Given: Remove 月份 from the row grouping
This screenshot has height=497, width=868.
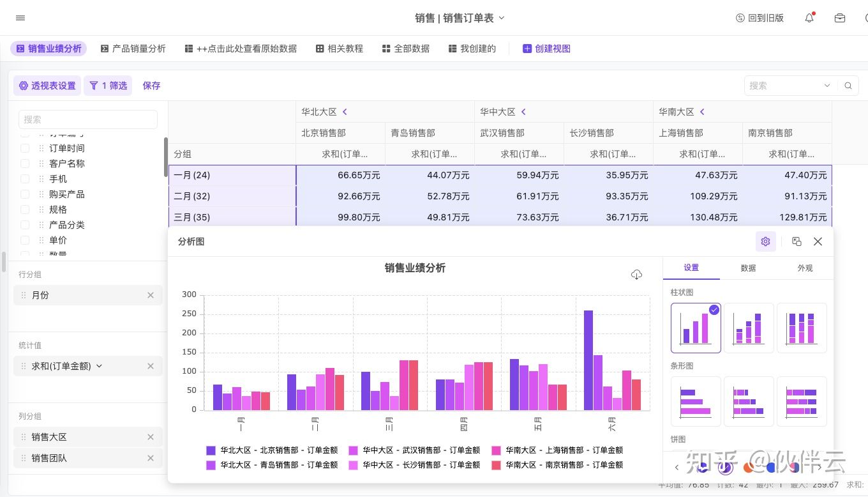Looking at the screenshot, I should click(151, 295).
